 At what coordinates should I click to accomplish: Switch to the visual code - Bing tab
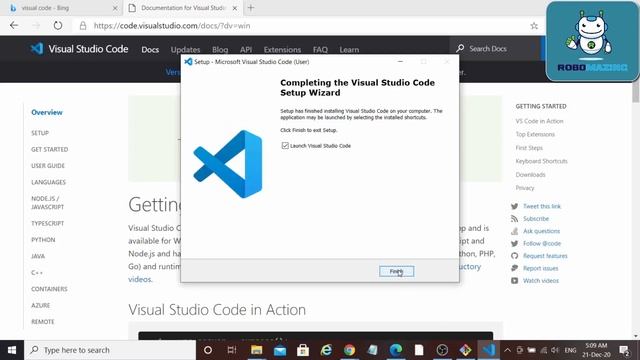[61, 8]
